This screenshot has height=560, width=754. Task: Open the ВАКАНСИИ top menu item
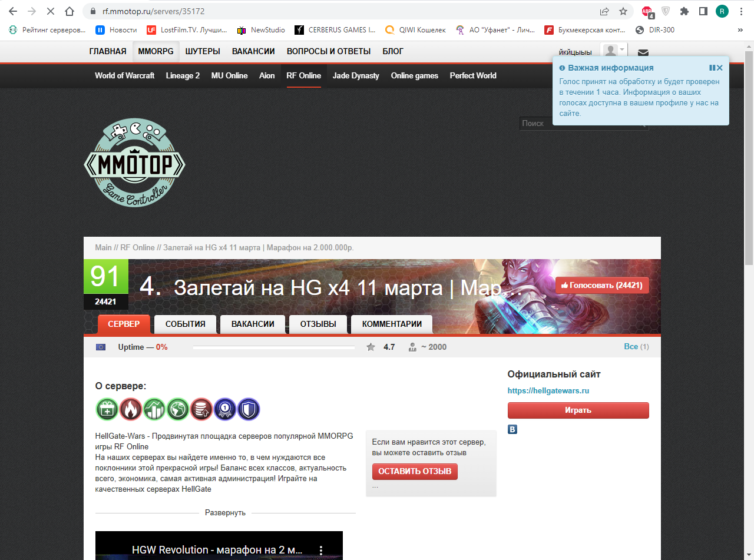point(253,52)
